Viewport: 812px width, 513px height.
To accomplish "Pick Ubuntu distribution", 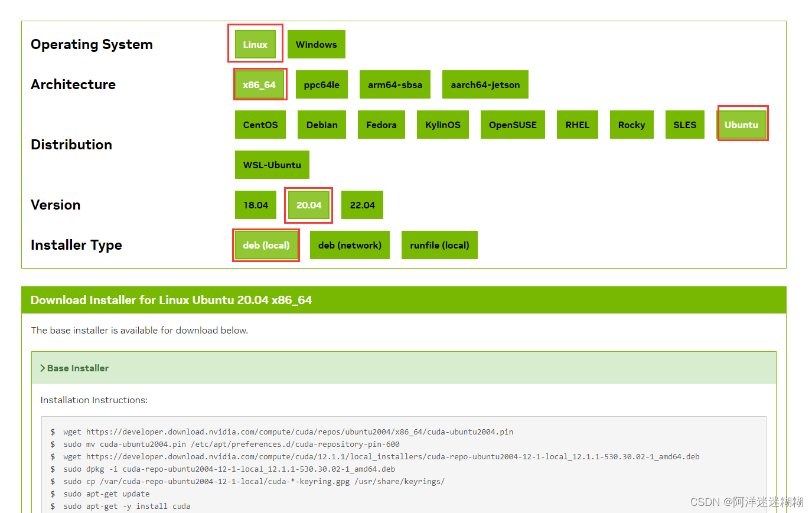I will (x=742, y=125).
